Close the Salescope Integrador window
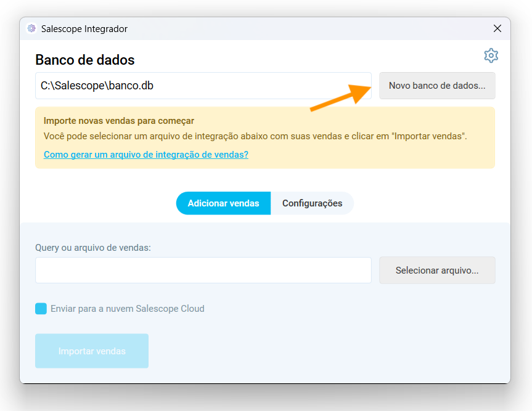The width and height of the screenshot is (532, 411). click(497, 28)
